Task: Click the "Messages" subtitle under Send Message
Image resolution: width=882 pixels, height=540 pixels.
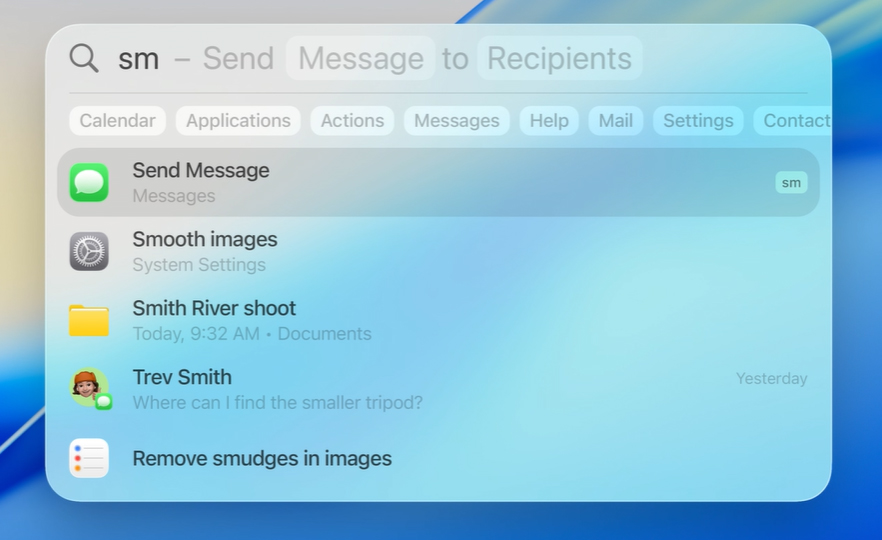Action: coord(174,196)
